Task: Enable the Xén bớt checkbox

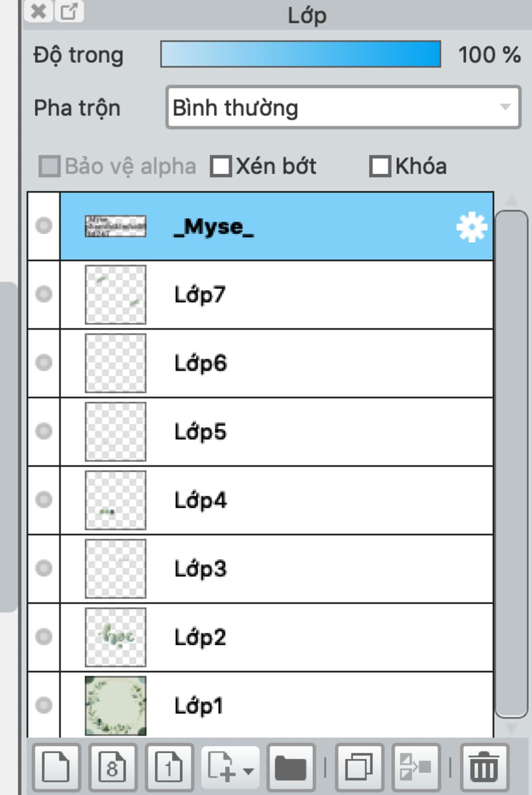Action: (x=221, y=167)
